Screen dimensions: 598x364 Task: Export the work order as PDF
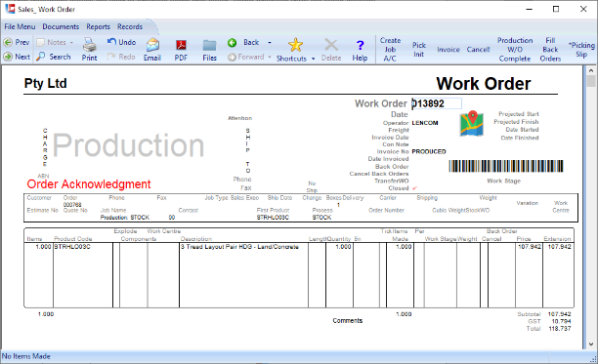[x=181, y=50]
